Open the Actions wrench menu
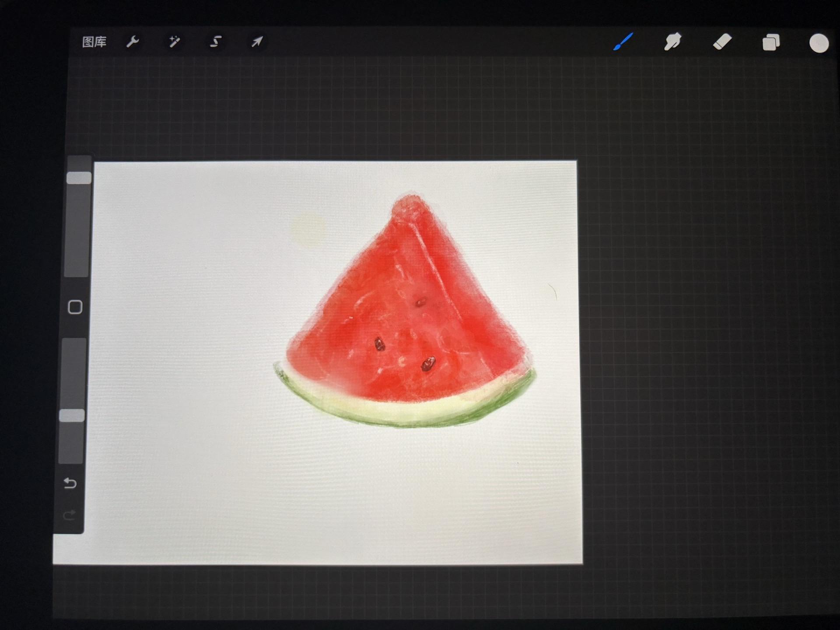 click(133, 42)
